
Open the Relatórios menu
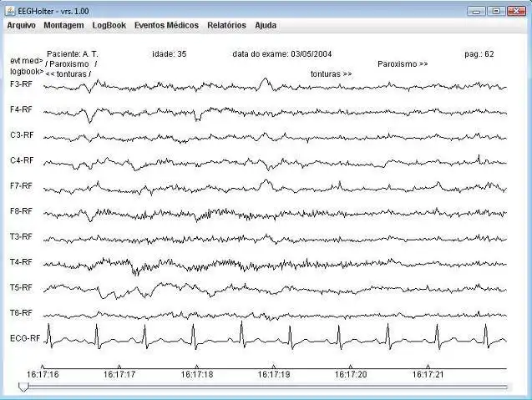226,25
